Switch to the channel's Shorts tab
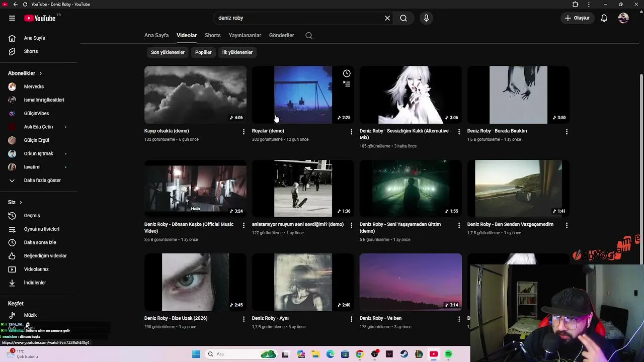This screenshot has height=362, width=644. tap(213, 36)
